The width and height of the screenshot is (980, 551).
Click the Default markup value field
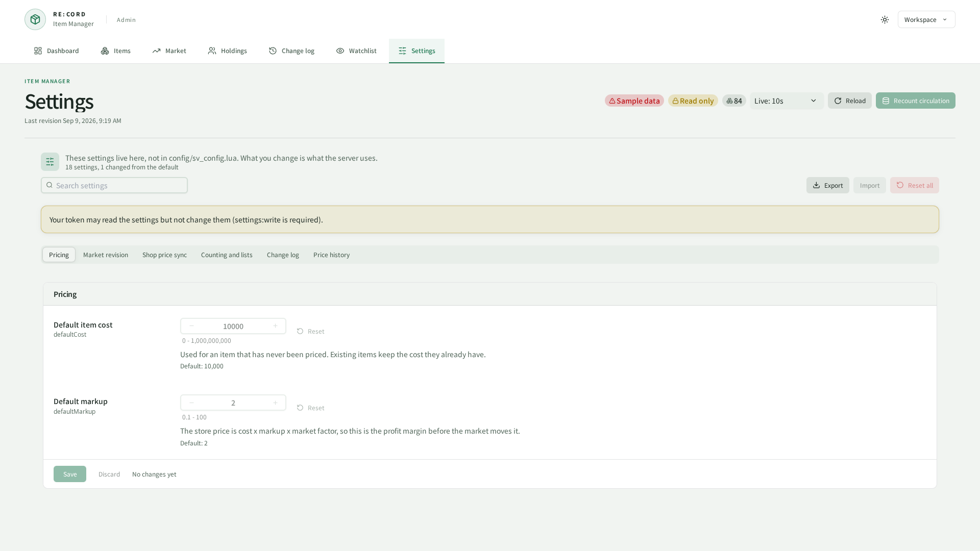click(233, 403)
